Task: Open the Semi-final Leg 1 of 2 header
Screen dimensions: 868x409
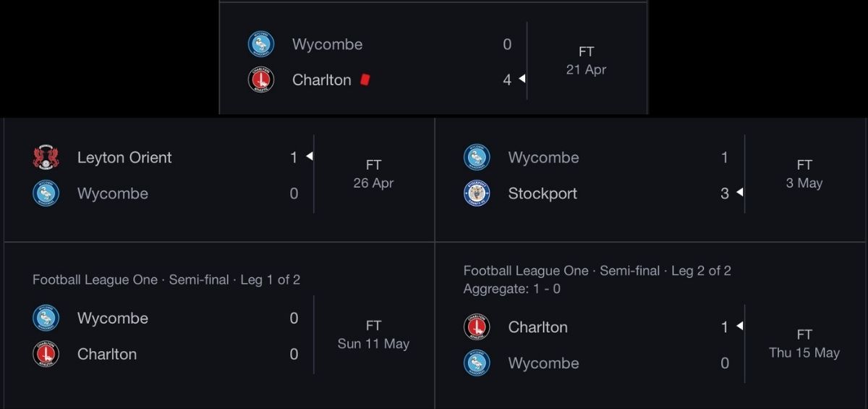Action: (166, 279)
